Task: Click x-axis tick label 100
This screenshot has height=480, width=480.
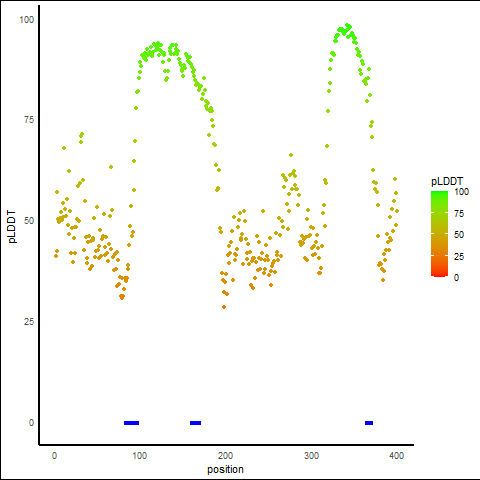Action: 140,455
